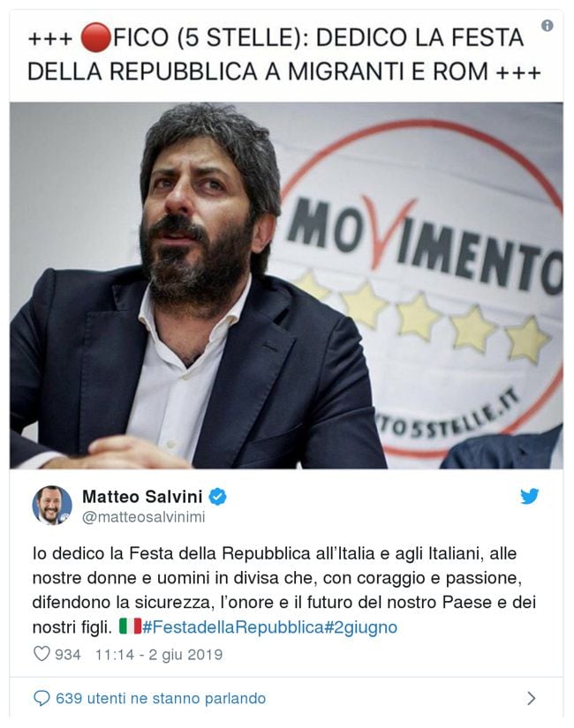574x728 pixels.
Task: Click the Italian flag emoji
Action: [x=130, y=626]
